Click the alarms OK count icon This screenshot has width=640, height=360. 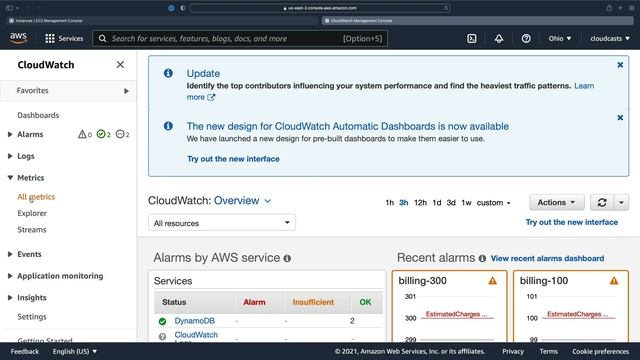pos(101,134)
